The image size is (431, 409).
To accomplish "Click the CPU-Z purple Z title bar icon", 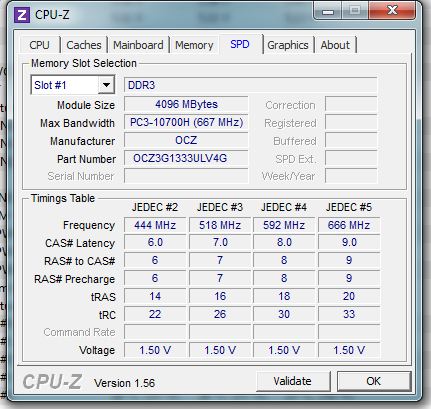I will pyautogui.click(x=22, y=15).
